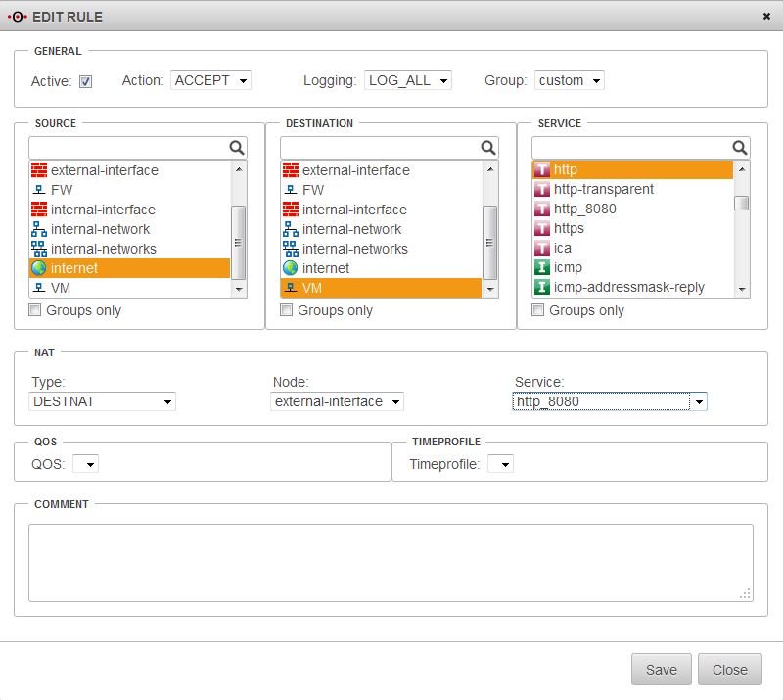Open the Action dropdown showing ACCEPT

[x=210, y=80]
